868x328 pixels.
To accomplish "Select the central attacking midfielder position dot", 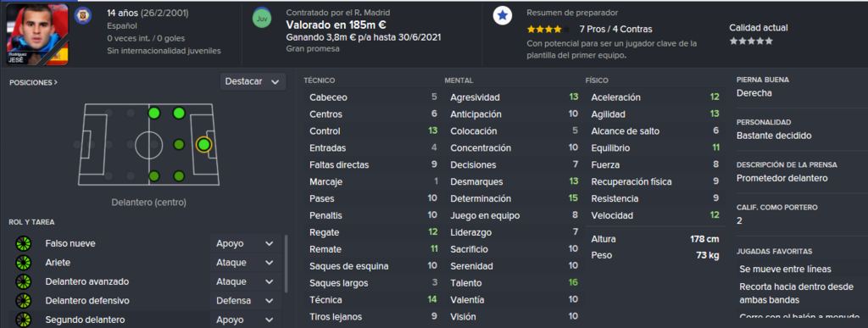I will (179, 145).
